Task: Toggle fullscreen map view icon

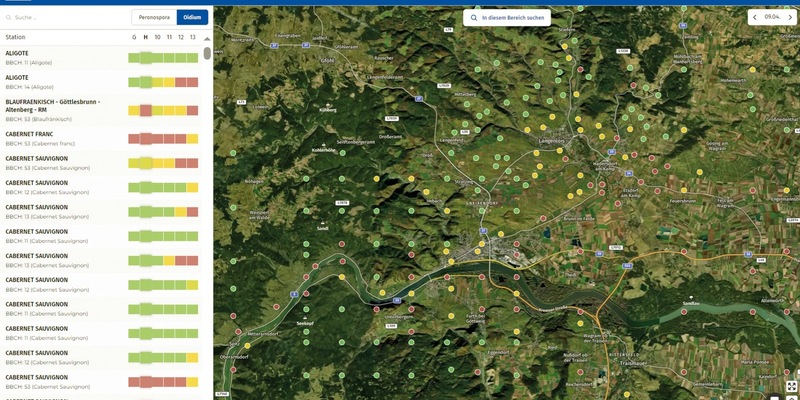Action: tap(791, 386)
